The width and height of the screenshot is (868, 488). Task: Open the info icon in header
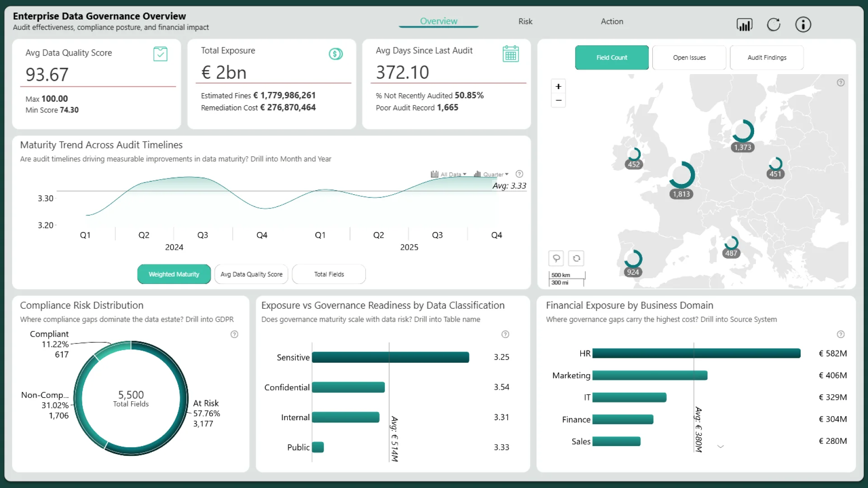click(803, 24)
